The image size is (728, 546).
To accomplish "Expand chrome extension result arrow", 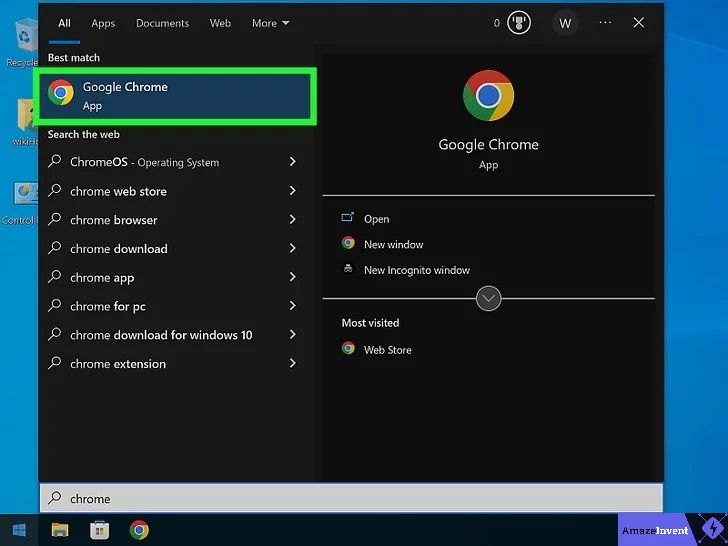I will click(292, 364).
